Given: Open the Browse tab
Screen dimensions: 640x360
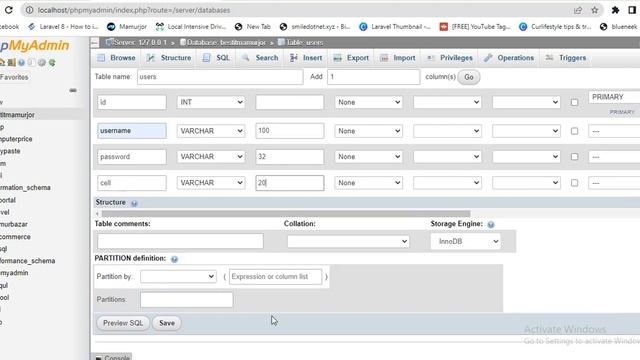Looking at the screenshot, I should click(117, 58).
